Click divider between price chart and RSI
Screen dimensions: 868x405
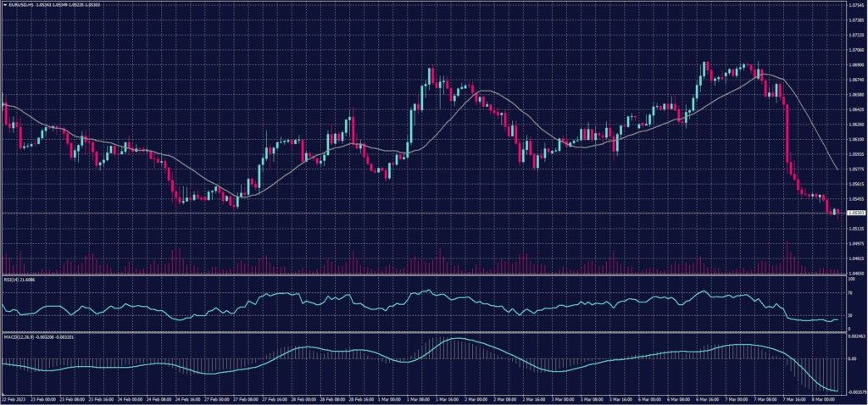click(424, 275)
